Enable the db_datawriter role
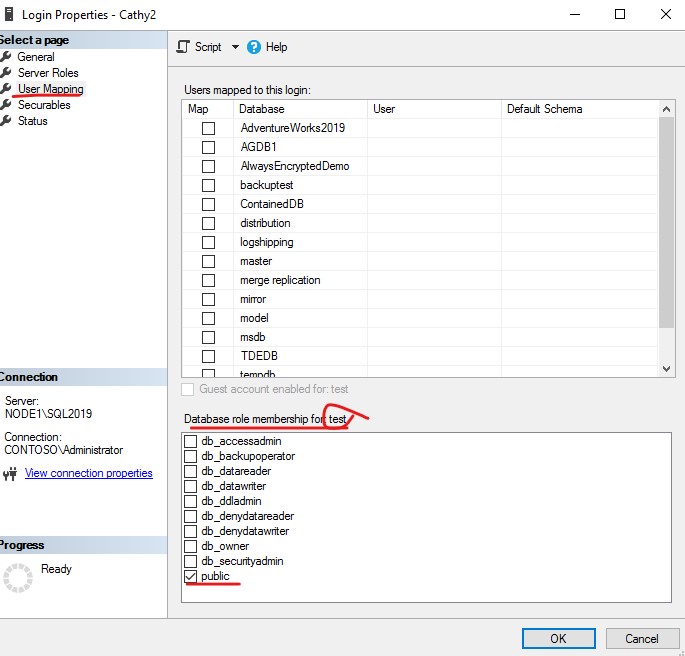The image size is (685, 656). pyautogui.click(x=190, y=486)
